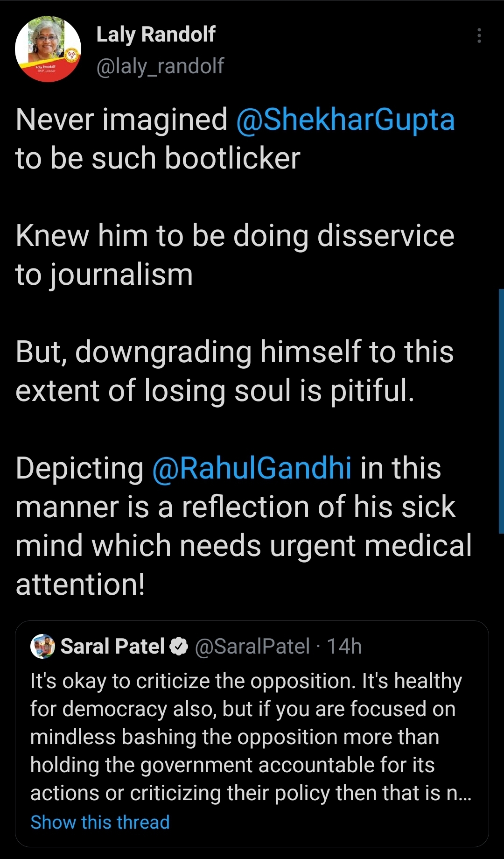Image resolution: width=504 pixels, height=859 pixels.
Task: Click the verified badge beside Saral Patel
Action: click(x=179, y=647)
